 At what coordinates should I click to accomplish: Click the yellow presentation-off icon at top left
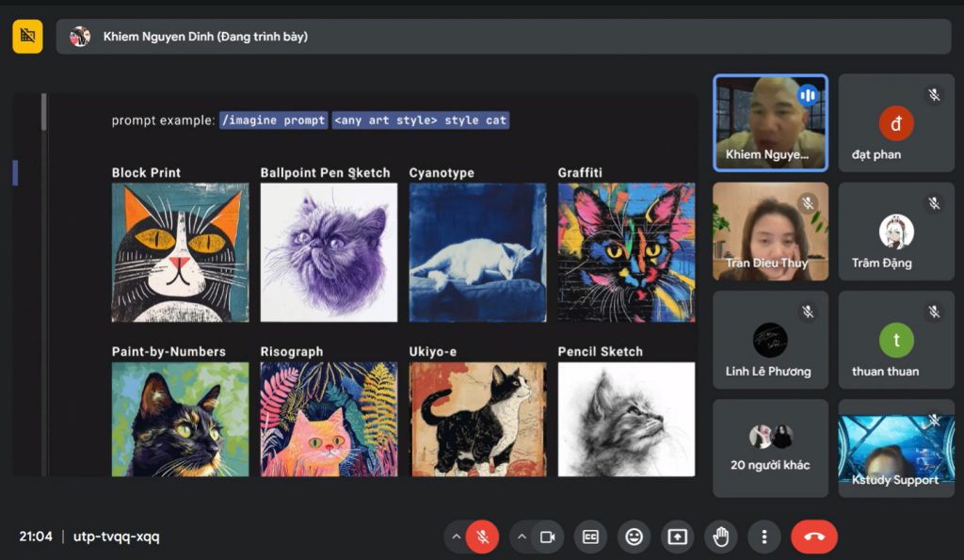click(27, 37)
